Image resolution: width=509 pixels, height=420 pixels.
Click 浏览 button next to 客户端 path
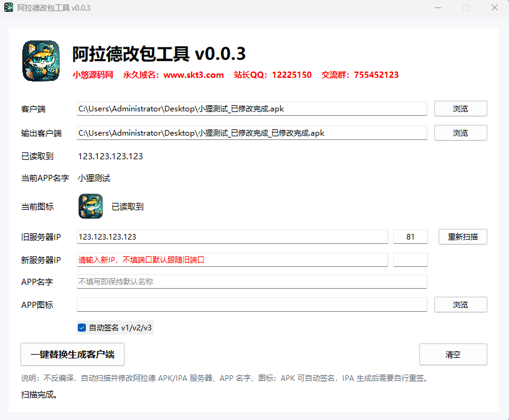(x=460, y=109)
